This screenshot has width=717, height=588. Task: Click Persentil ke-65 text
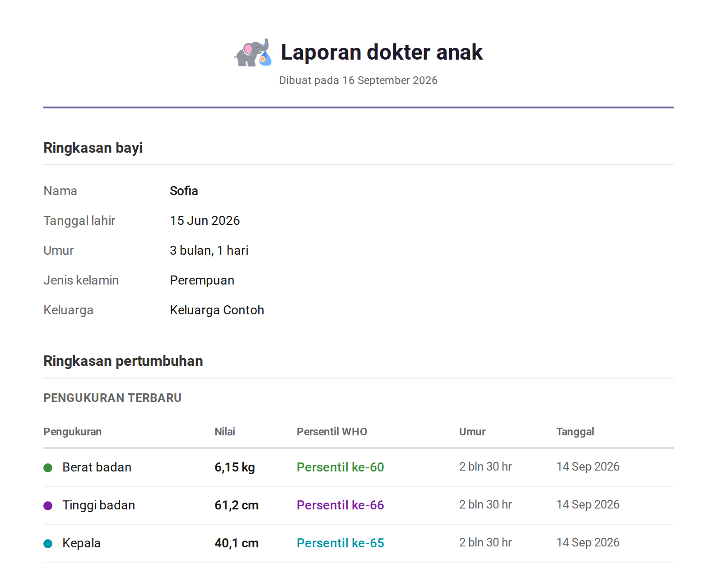coord(340,543)
